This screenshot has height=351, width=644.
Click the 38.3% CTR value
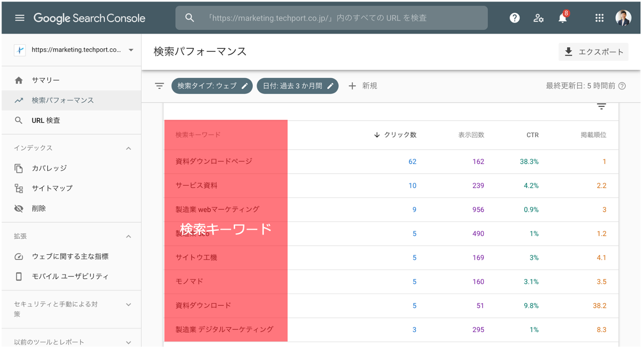[529, 161]
